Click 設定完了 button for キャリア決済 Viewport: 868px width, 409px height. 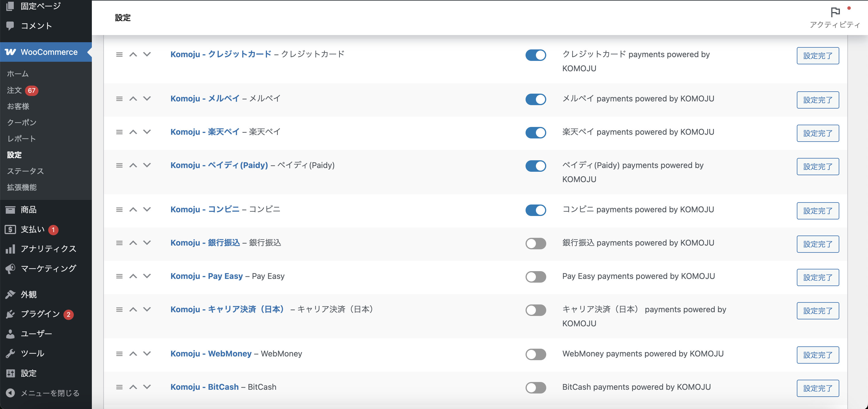point(818,311)
